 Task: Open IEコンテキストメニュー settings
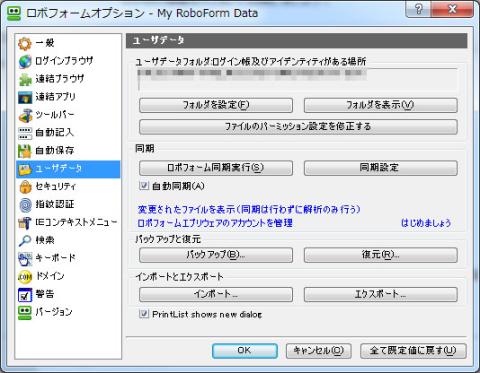coord(68,223)
